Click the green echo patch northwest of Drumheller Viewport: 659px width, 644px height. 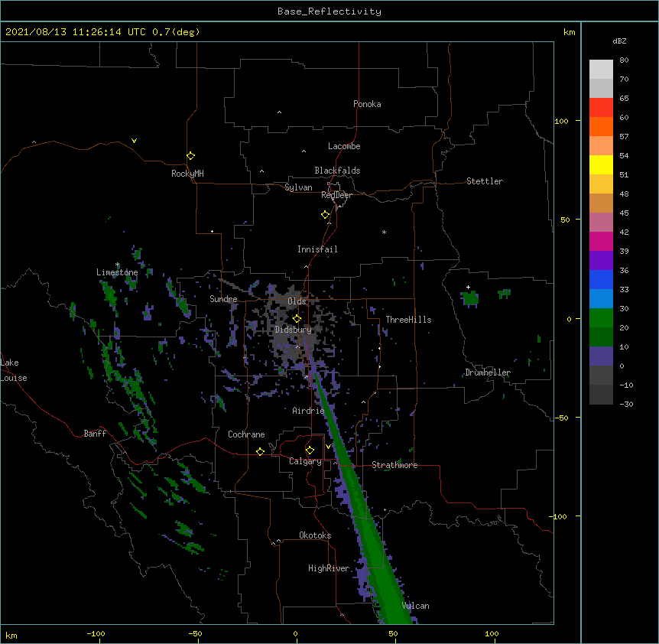click(x=470, y=298)
